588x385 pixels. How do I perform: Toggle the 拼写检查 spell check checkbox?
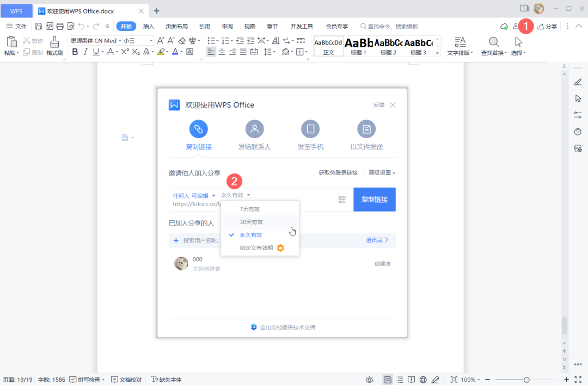coord(73,380)
